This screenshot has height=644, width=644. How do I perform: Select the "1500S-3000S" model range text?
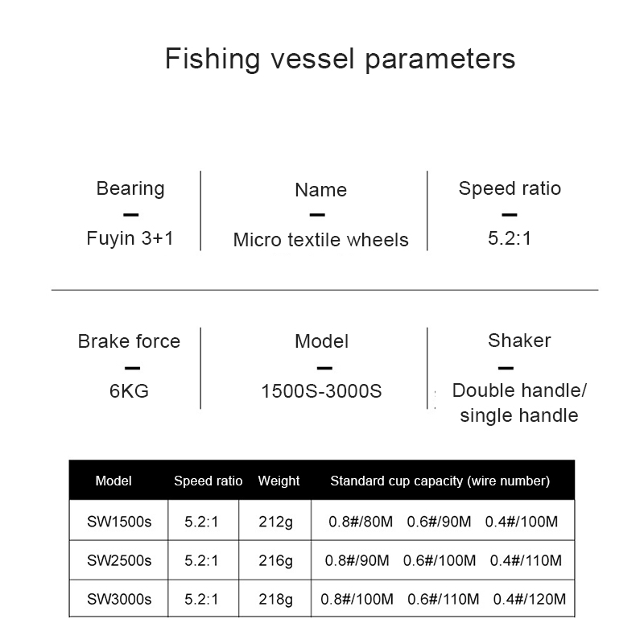(x=321, y=392)
